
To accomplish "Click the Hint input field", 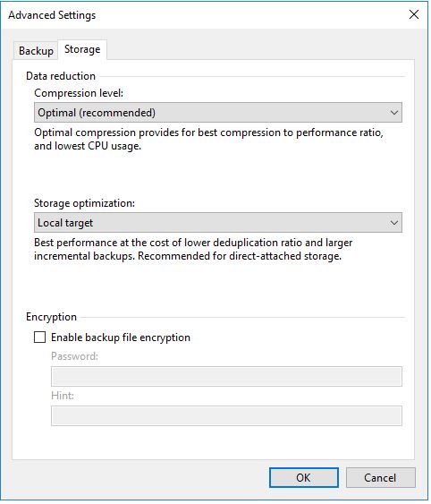I will coord(226,416).
